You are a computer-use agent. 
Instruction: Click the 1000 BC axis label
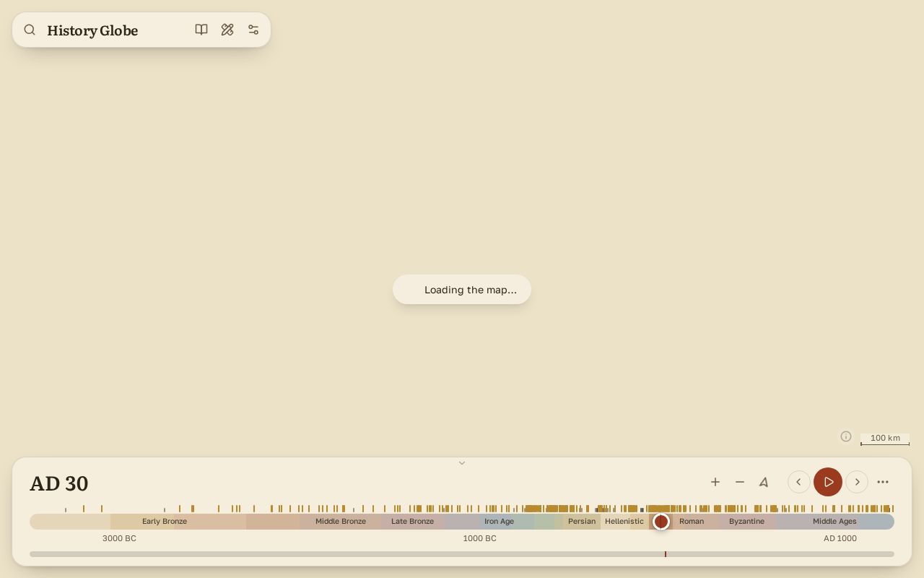[x=480, y=538]
